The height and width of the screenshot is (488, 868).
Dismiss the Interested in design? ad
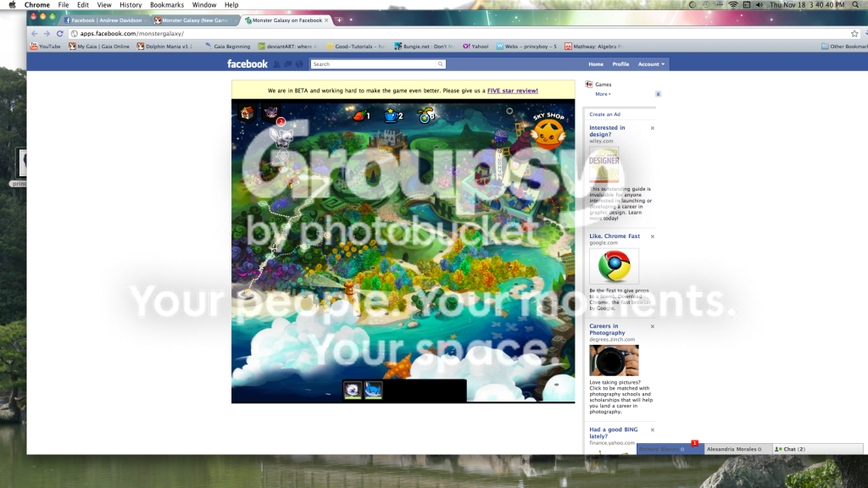pos(652,129)
